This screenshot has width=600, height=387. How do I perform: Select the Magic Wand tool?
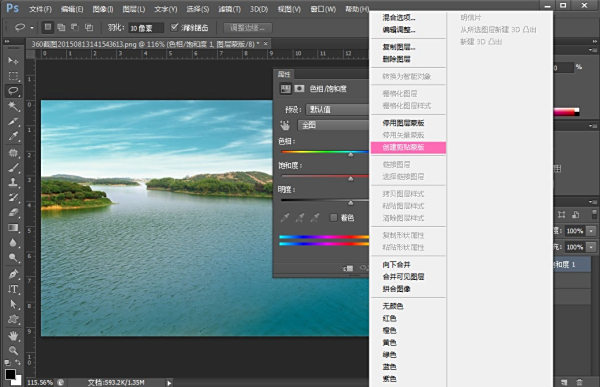(13, 106)
